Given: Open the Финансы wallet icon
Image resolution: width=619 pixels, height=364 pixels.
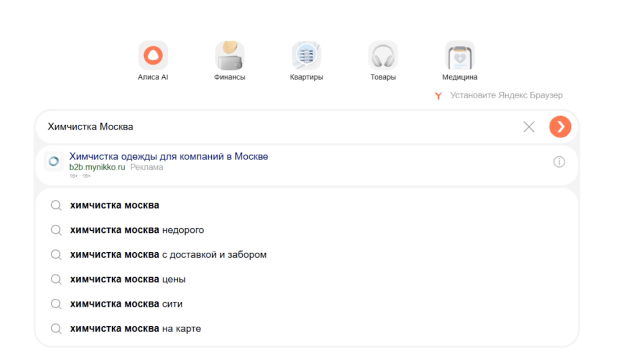Looking at the screenshot, I should (230, 55).
